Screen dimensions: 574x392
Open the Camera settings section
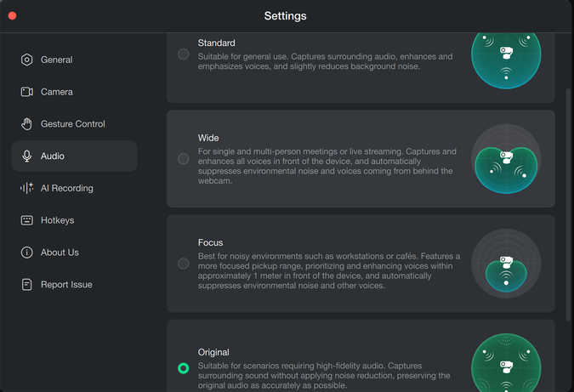click(74, 92)
